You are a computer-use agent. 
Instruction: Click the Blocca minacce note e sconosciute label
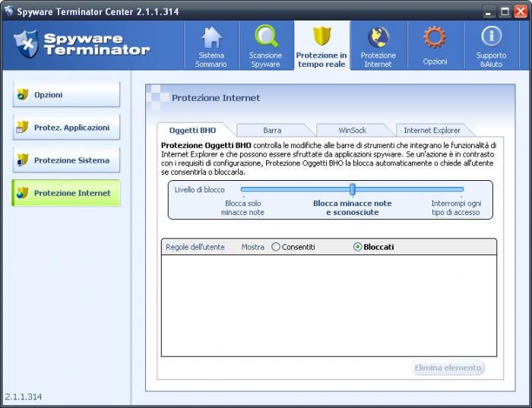click(352, 208)
